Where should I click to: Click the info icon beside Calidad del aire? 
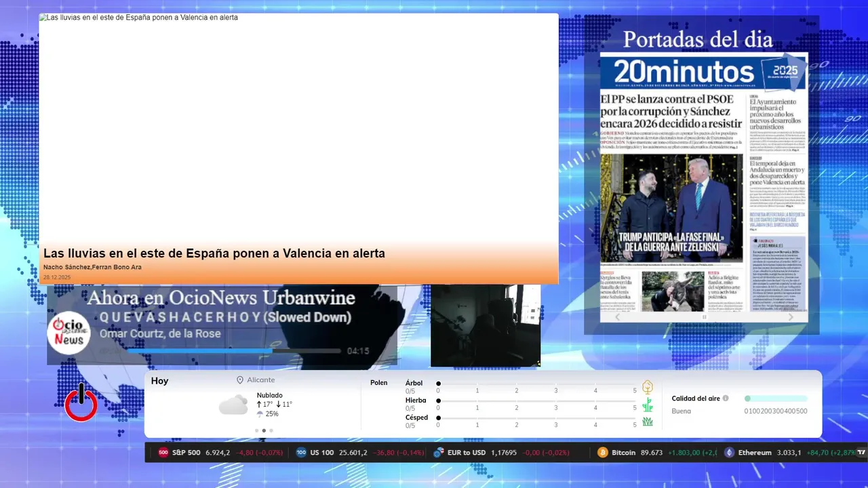pos(726,399)
